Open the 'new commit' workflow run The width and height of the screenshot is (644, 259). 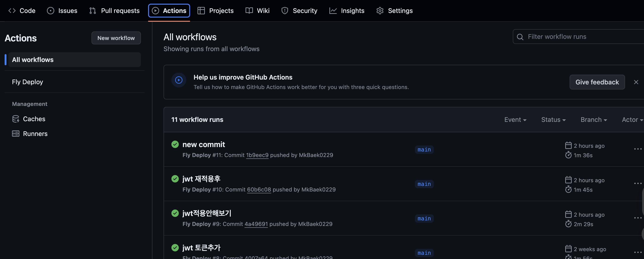[x=204, y=144]
